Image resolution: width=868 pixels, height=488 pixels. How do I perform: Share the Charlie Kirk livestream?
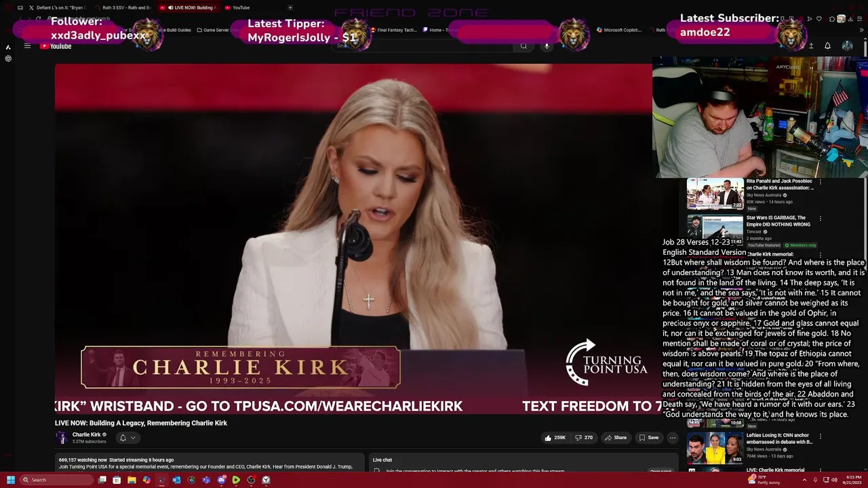[616, 438]
